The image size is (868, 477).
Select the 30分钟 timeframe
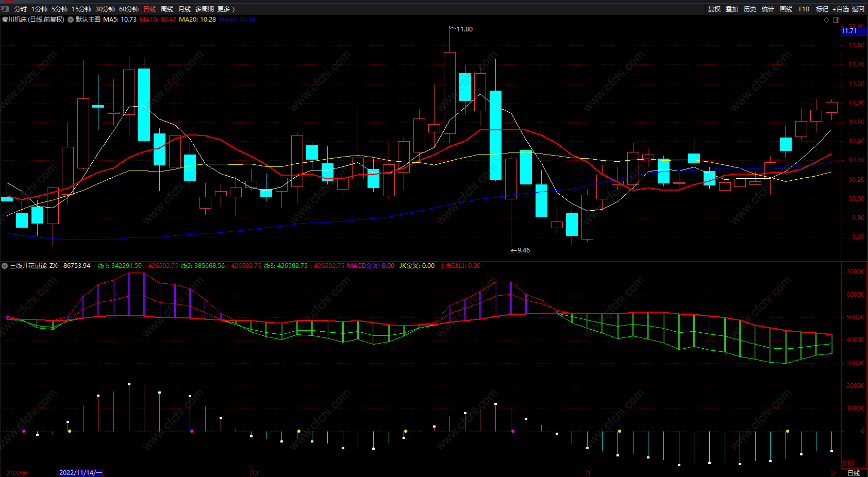point(105,9)
